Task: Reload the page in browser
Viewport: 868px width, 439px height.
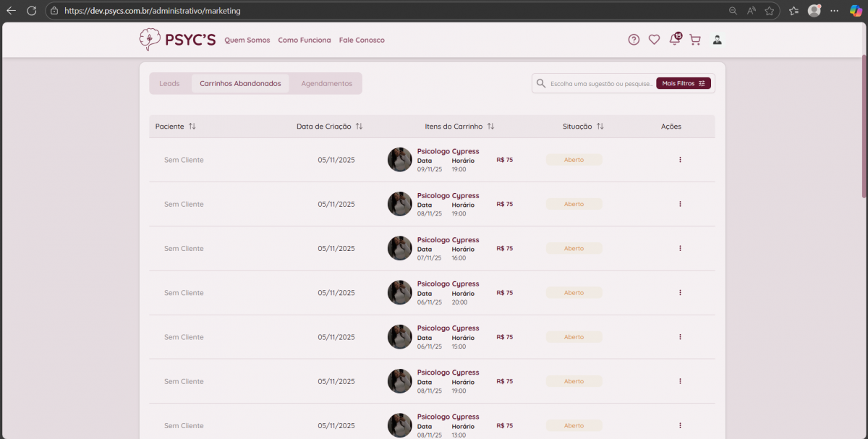Action: [x=31, y=11]
